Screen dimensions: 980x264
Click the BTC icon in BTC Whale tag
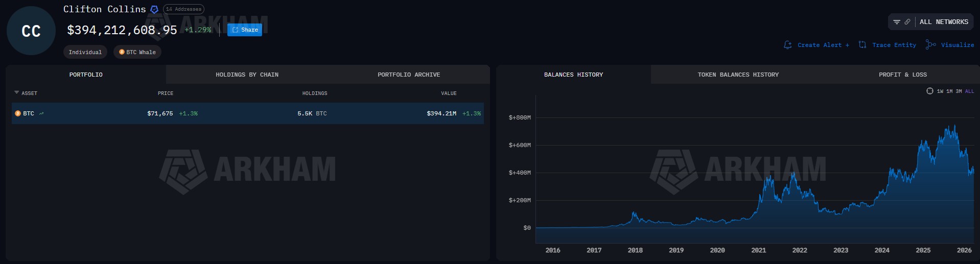[x=122, y=52]
